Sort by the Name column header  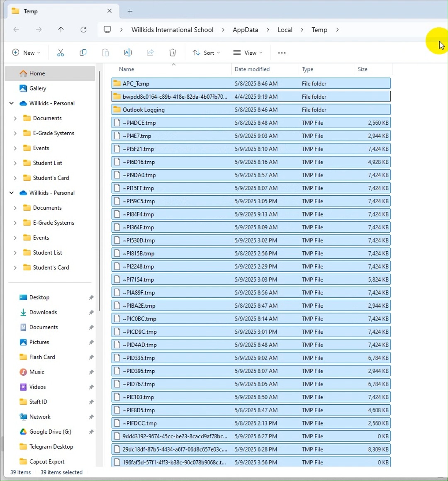(x=127, y=69)
